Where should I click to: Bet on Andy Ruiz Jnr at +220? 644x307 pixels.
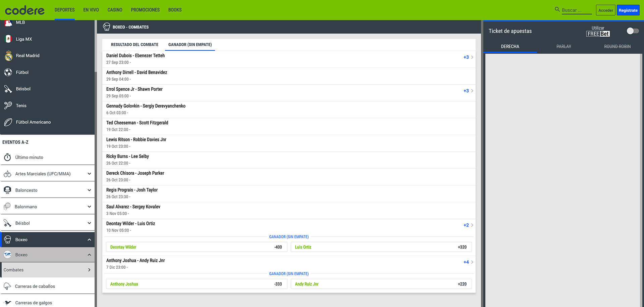381,284
